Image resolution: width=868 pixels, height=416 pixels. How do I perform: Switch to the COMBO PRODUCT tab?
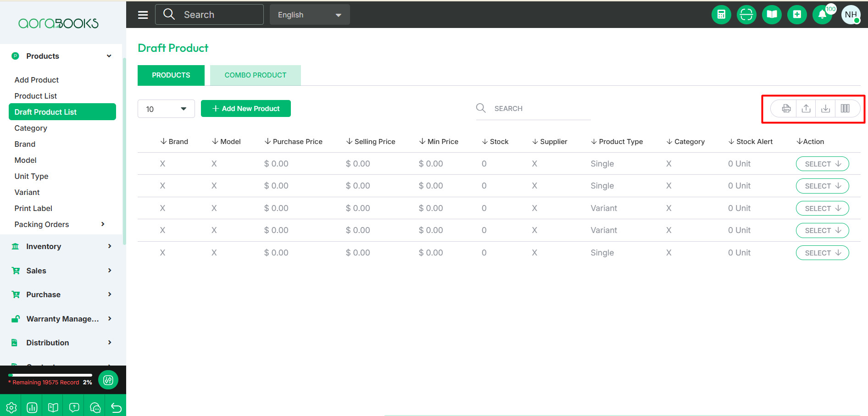point(256,75)
